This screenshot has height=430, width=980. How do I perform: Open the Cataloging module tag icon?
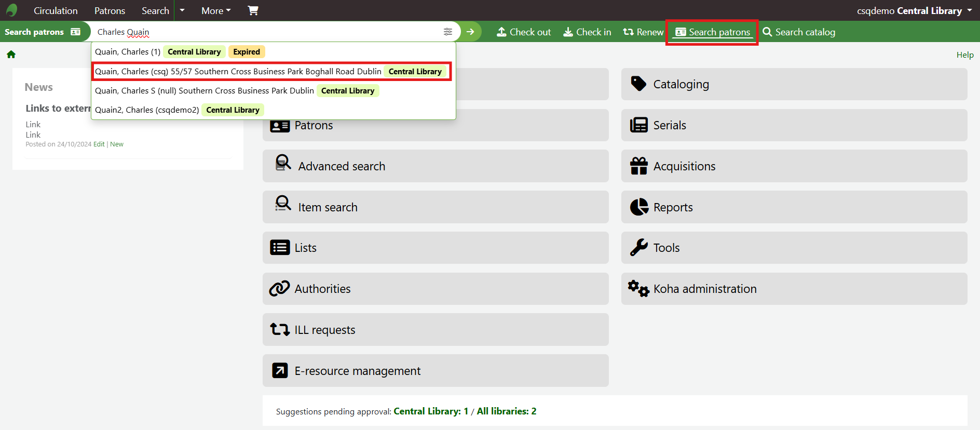(x=638, y=84)
